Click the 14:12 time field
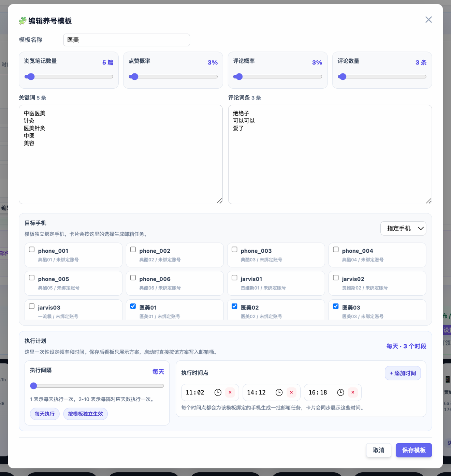The image size is (451, 476). 271,392
